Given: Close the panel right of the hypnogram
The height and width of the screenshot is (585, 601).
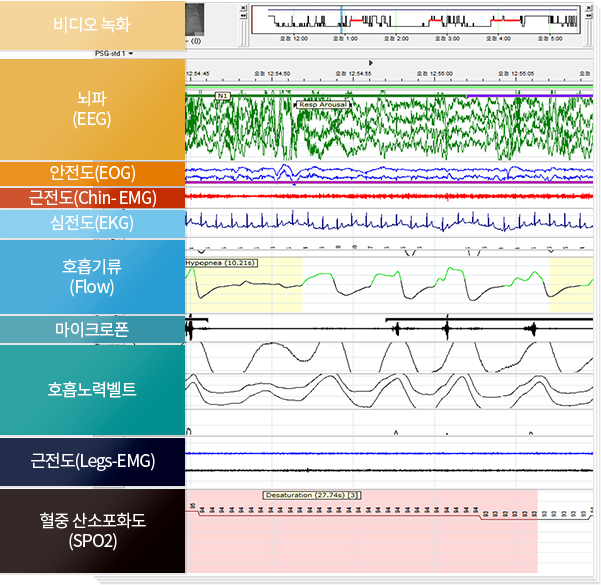Looking at the screenshot, I should (588, 8).
